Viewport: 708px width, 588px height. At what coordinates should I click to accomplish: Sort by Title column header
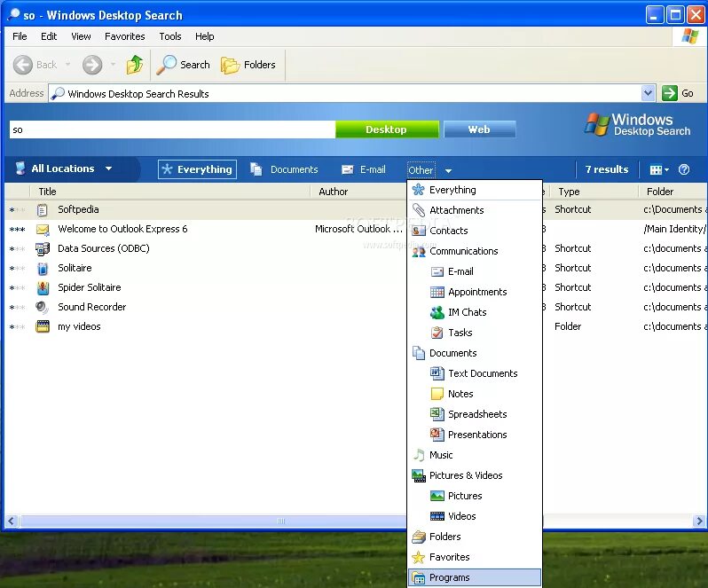point(169,192)
